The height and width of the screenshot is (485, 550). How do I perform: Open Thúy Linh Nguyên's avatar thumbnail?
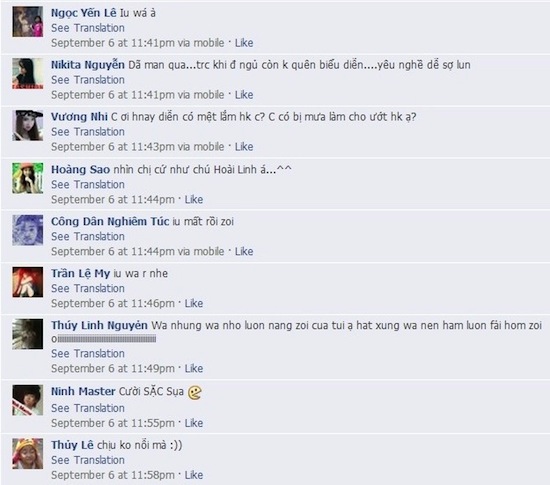point(28,334)
